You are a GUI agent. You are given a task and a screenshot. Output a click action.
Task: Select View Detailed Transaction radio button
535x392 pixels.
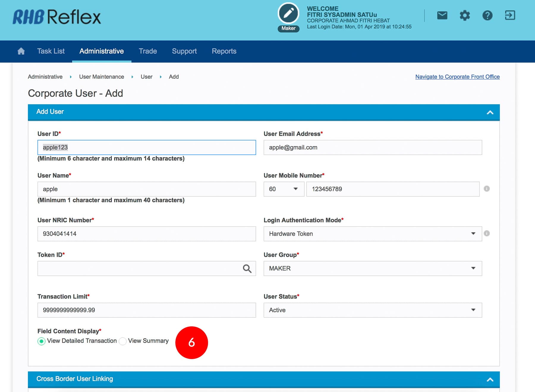pyautogui.click(x=42, y=341)
